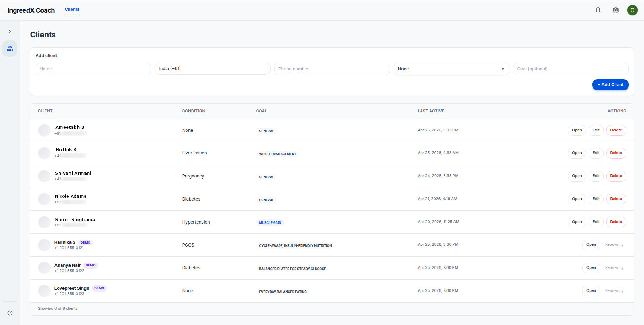Open Nicole Adams' client record
Screen dimensions: 644x325
point(577,199)
